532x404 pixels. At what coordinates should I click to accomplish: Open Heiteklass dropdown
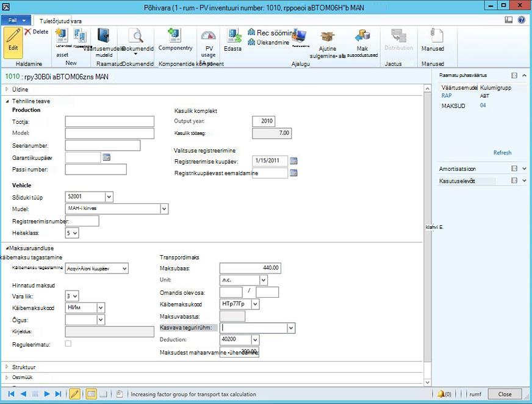(x=75, y=233)
